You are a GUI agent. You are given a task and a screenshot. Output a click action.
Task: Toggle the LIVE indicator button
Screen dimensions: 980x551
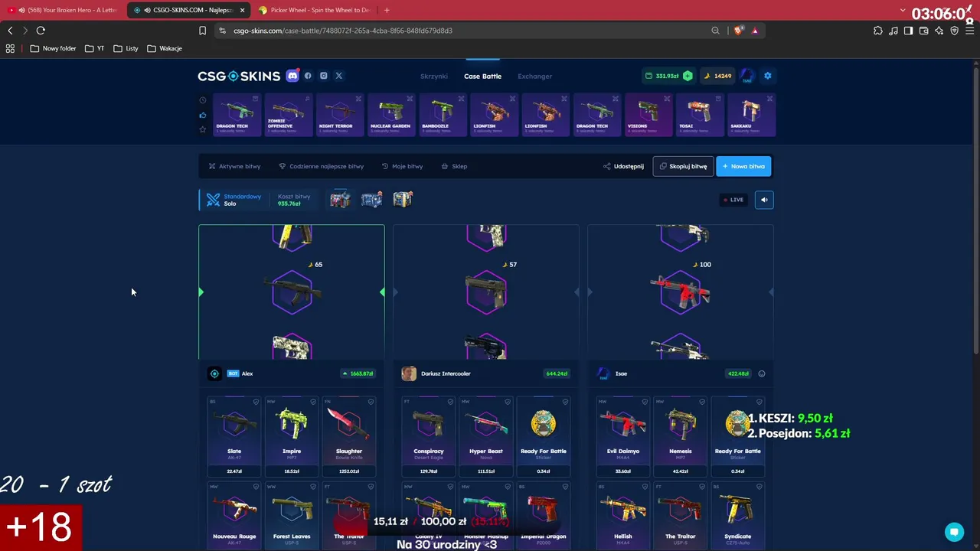[x=733, y=200]
